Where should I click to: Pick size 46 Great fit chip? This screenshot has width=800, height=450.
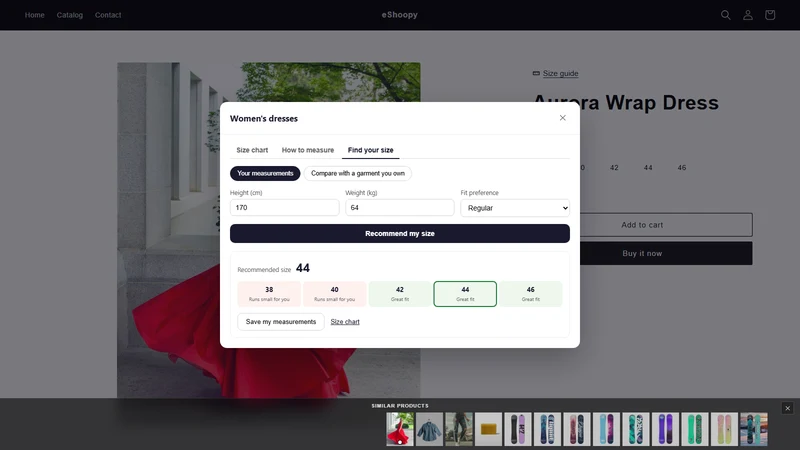pos(530,294)
